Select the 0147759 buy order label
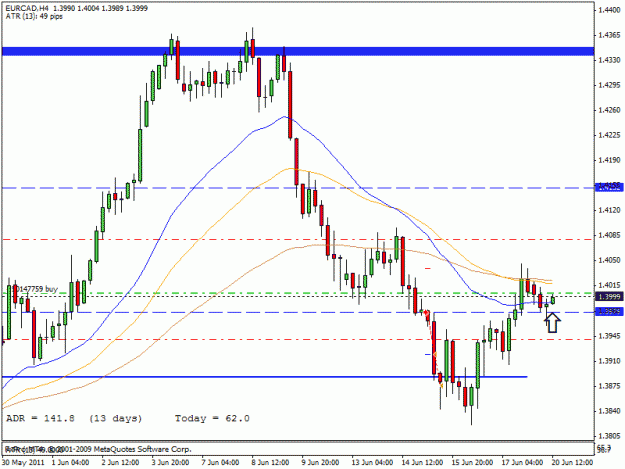Viewport: 625px width, 469px height. point(38,289)
